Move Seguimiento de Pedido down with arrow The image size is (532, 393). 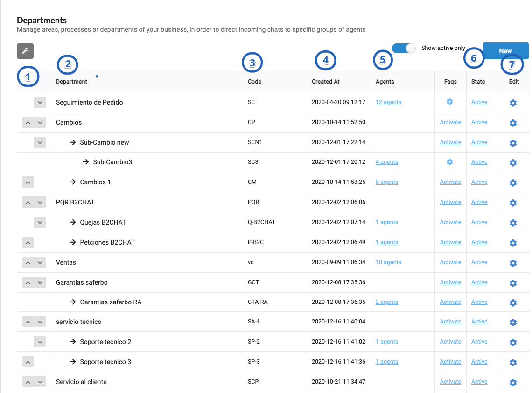click(40, 103)
